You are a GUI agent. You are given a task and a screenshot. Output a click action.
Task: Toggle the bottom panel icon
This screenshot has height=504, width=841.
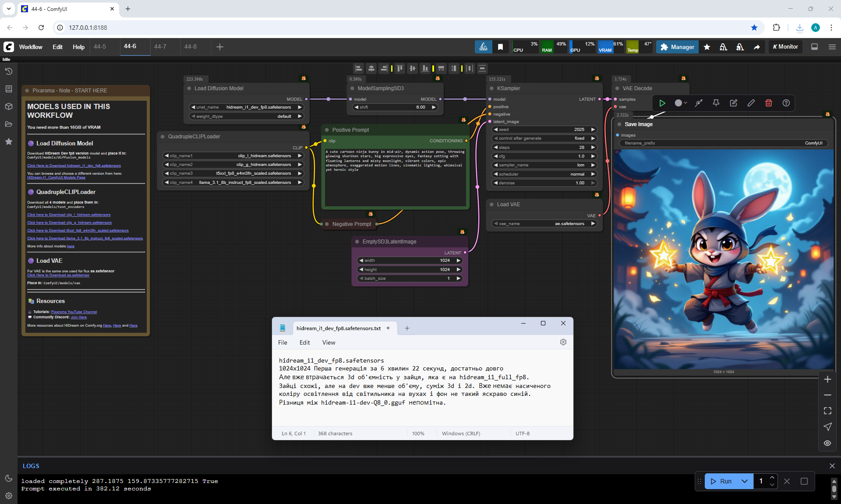pos(814,47)
